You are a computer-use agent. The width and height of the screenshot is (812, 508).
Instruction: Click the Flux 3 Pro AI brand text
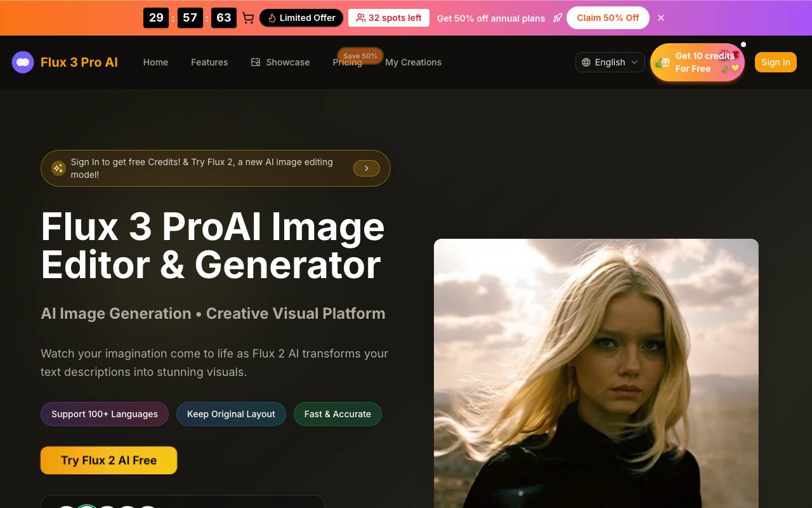click(79, 62)
